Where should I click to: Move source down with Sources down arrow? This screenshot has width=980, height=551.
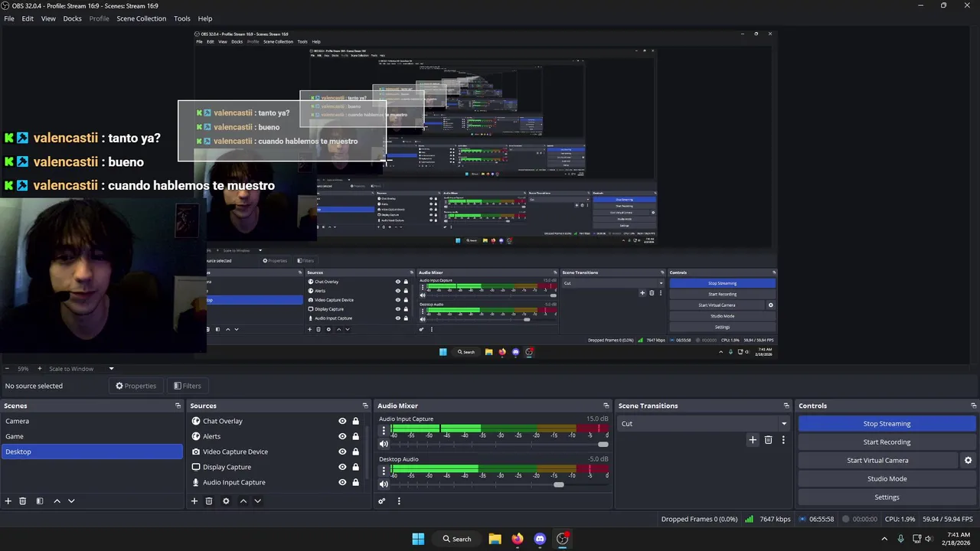pos(257,501)
